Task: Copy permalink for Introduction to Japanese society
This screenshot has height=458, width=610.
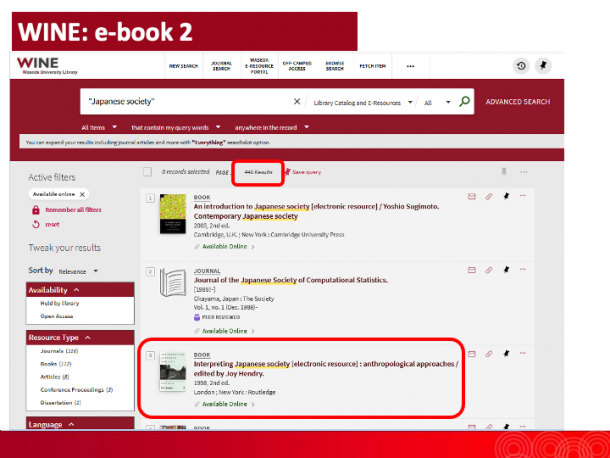Action: 489,197
